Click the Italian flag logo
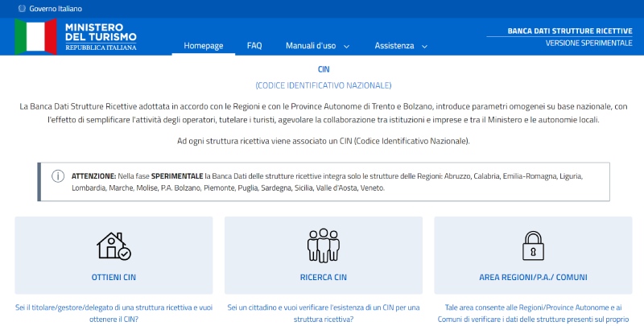The image size is (644, 326). pyautogui.click(x=35, y=36)
